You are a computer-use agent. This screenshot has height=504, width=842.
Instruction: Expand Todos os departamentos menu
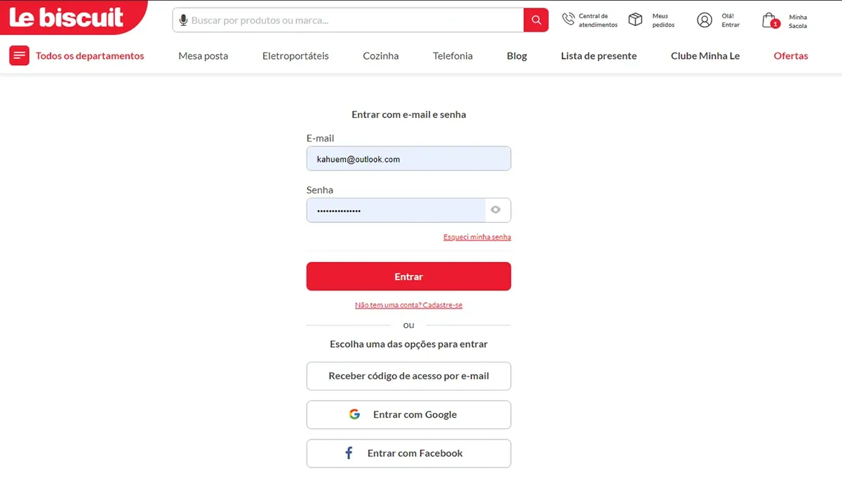[77, 55]
